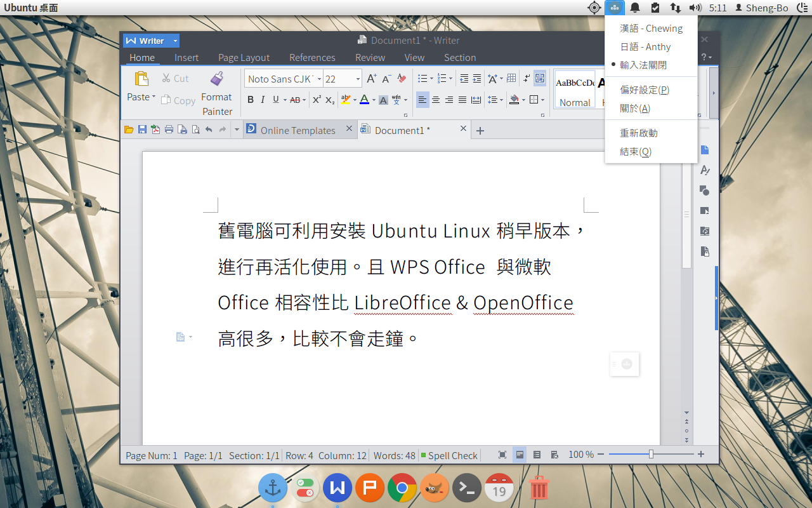Open a new document tab with plus
This screenshot has width=812, height=508.
click(x=480, y=130)
